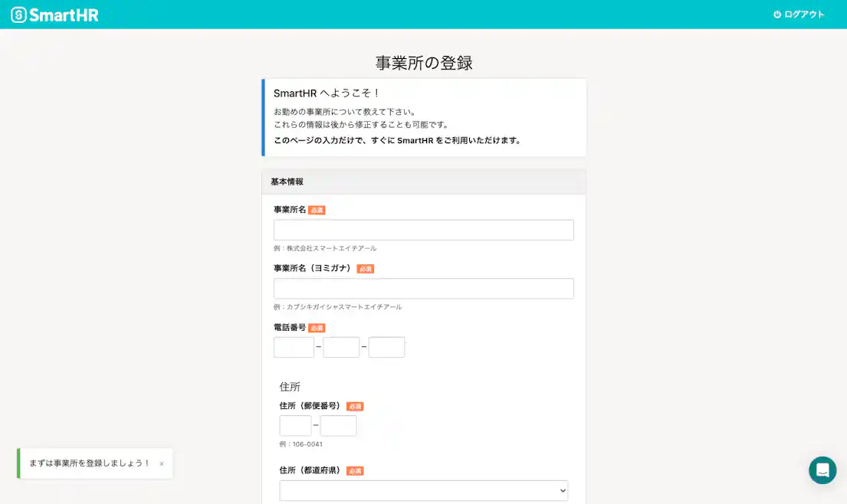Image resolution: width=847 pixels, height=504 pixels.
Task: Expand the prefecture selector chevron arrow
Action: pos(563,490)
